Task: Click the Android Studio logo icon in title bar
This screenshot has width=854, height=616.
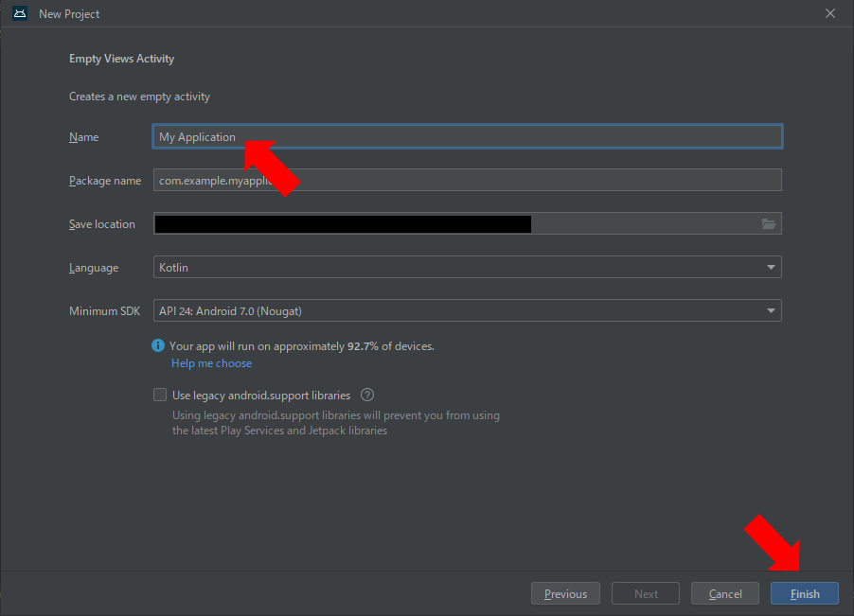Action: [20, 13]
